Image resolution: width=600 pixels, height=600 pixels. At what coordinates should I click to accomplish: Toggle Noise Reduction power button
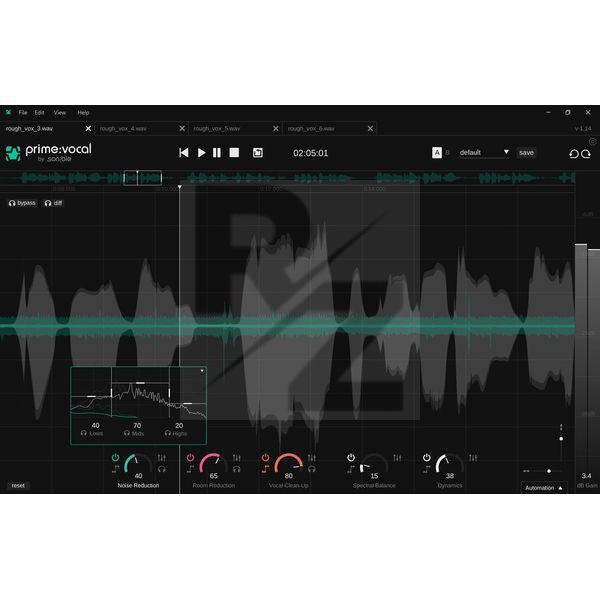(115, 458)
